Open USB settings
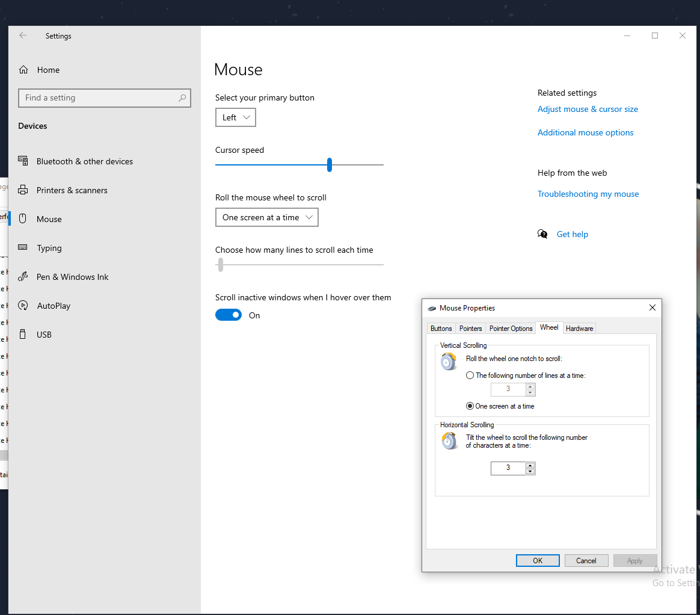 click(x=44, y=335)
